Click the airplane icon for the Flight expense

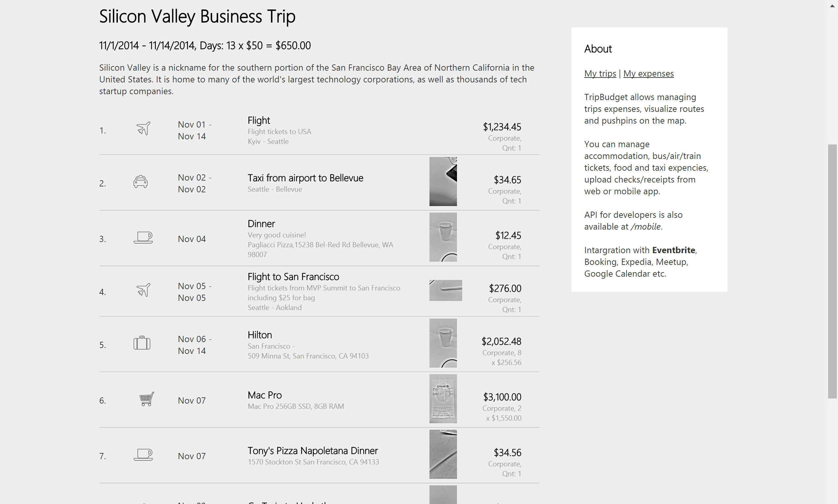[x=143, y=129]
